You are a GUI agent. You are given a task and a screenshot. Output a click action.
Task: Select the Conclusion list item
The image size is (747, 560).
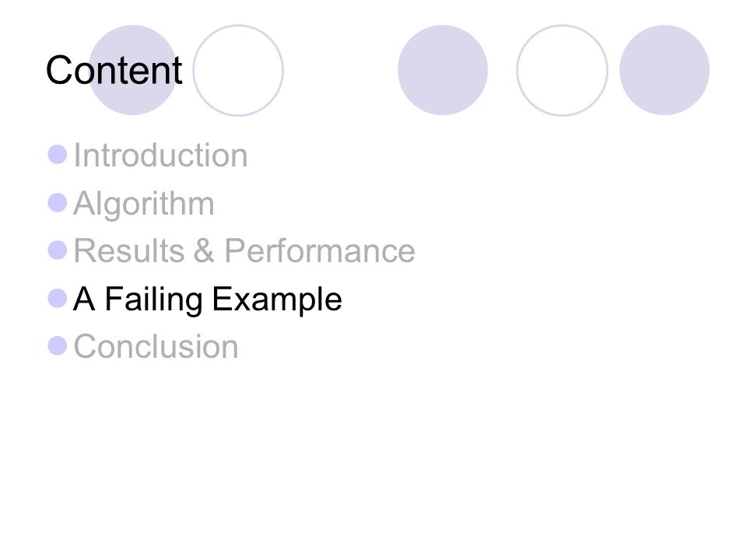point(156,346)
